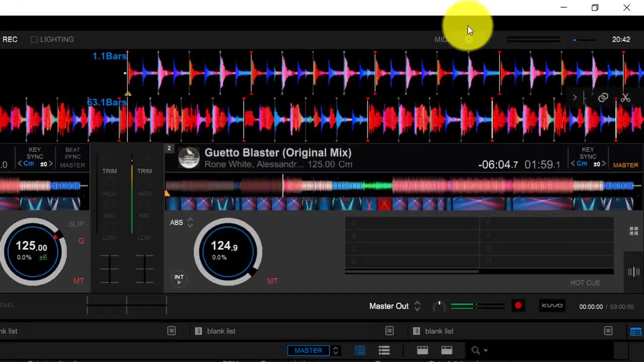644x362 pixels.
Task: Shift left deck key down with arrow
Action: click(x=20, y=164)
